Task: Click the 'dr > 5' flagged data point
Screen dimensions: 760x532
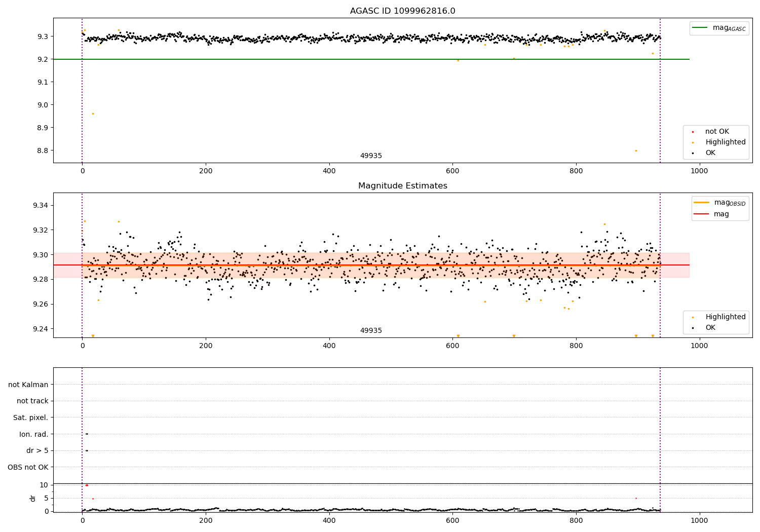Action: point(87,450)
